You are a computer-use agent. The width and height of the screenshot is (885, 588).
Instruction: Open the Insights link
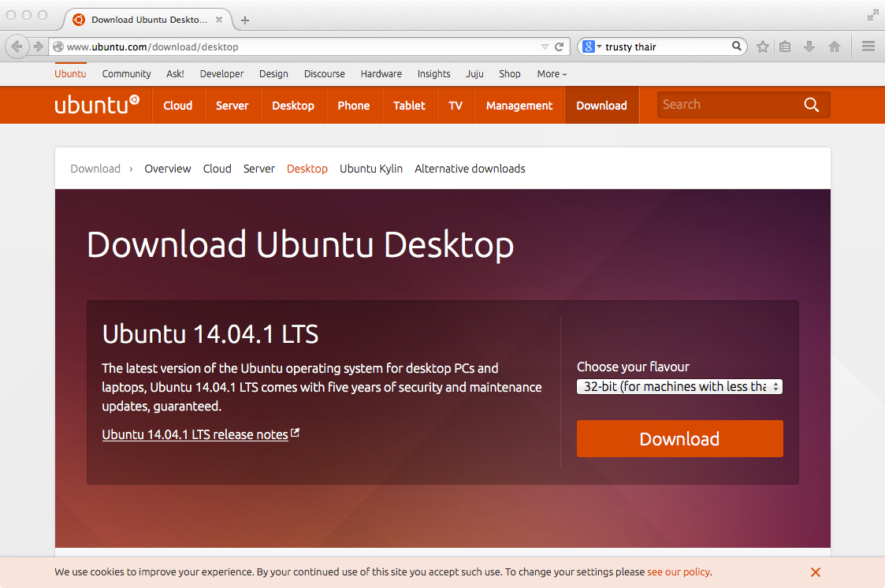point(434,74)
